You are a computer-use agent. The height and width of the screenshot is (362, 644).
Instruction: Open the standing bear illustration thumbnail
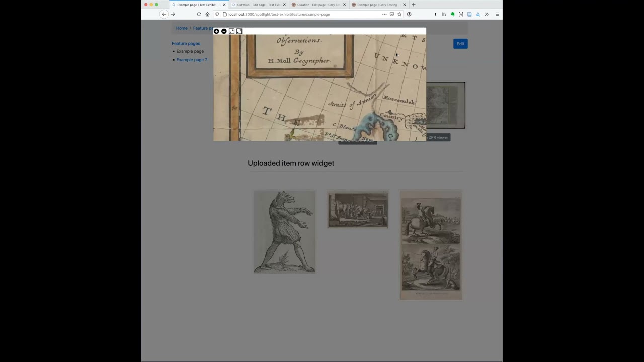(x=284, y=232)
